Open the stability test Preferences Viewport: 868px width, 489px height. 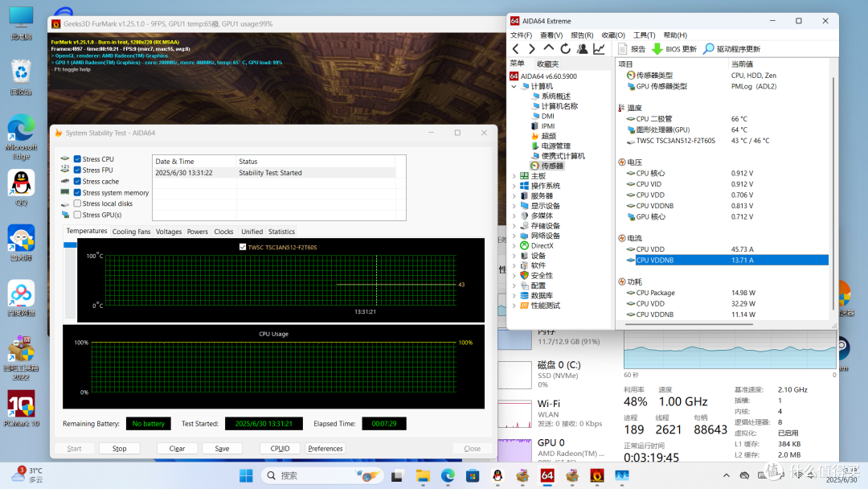[x=325, y=449]
